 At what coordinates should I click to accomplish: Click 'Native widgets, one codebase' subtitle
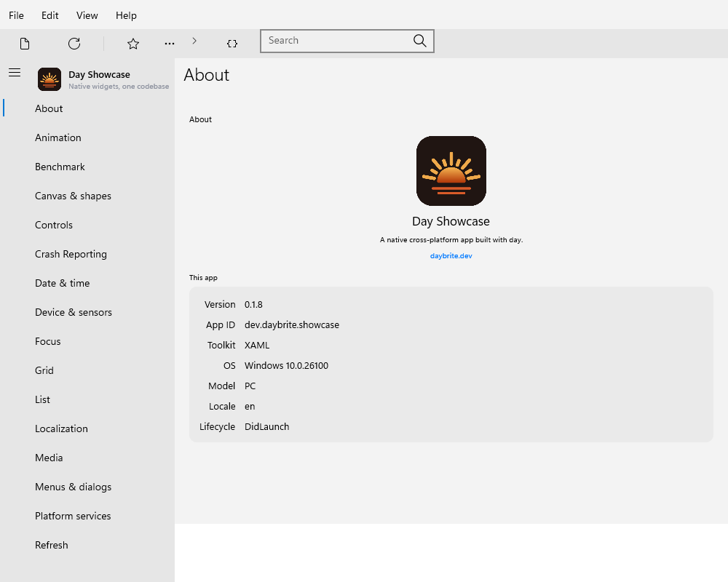pos(119,87)
